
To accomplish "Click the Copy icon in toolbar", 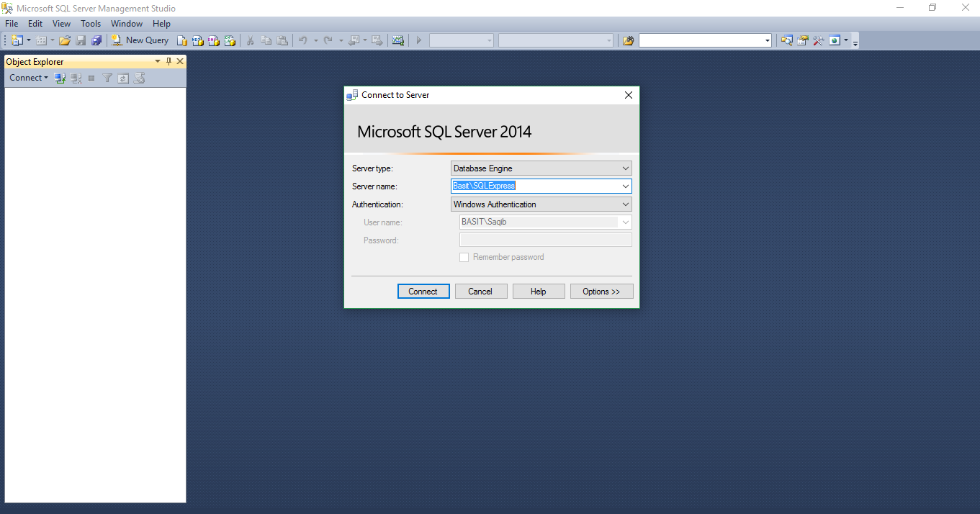I will click(x=266, y=40).
